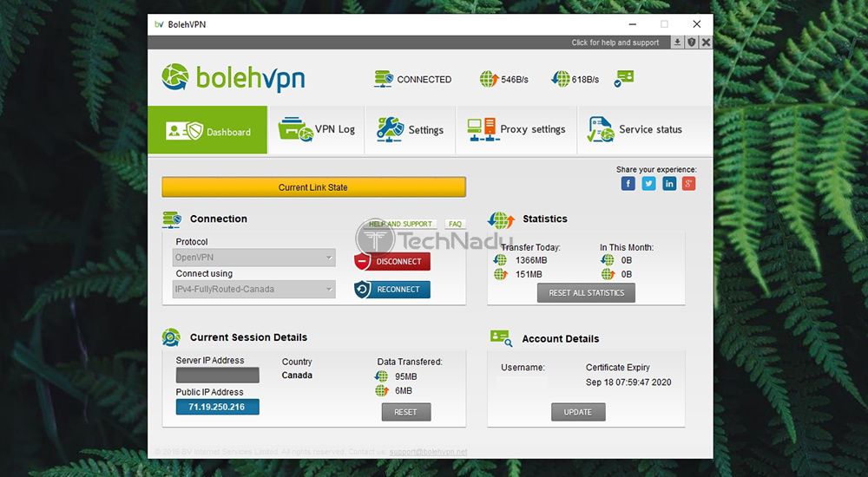Click the 546B/s speed readout

pyautogui.click(x=515, y=80)
